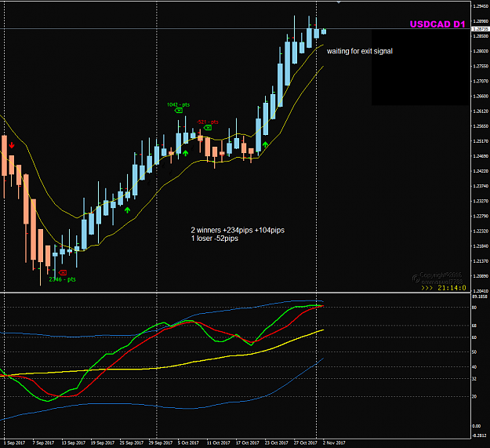Click the chart shift triangle at top edge
490x448 pixels.
[339, 2]
